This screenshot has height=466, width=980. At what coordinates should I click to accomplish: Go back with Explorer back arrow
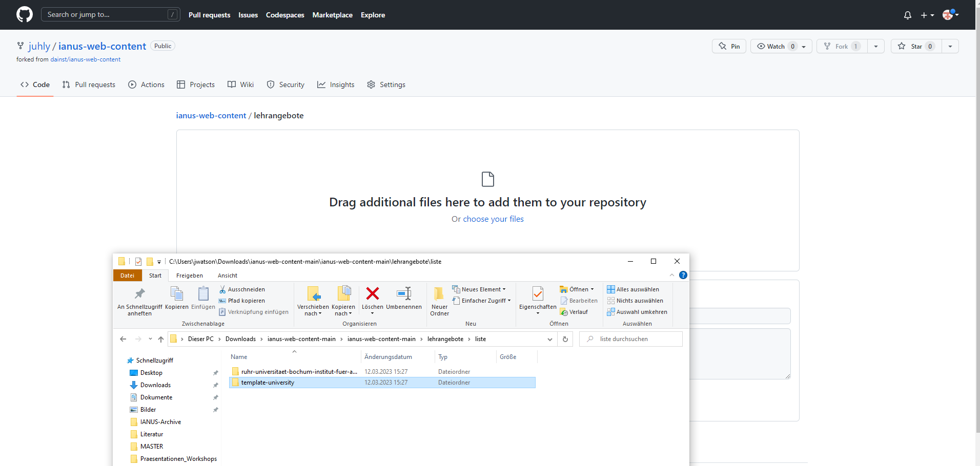tap(123, 339)
